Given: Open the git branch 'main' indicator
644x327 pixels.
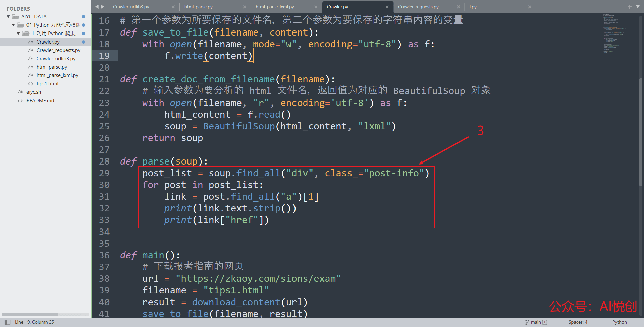Looking at the screenshot, I should 536,322.
